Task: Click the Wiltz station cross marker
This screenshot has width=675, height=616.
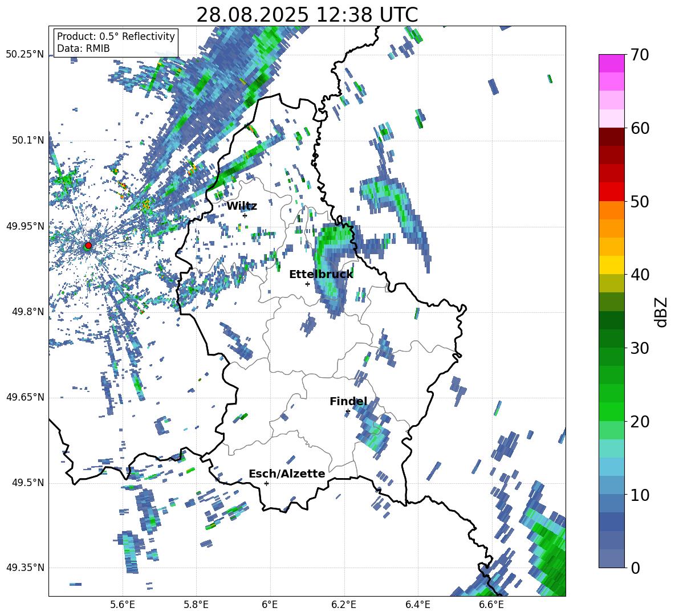Action: (x=245, y=215)
